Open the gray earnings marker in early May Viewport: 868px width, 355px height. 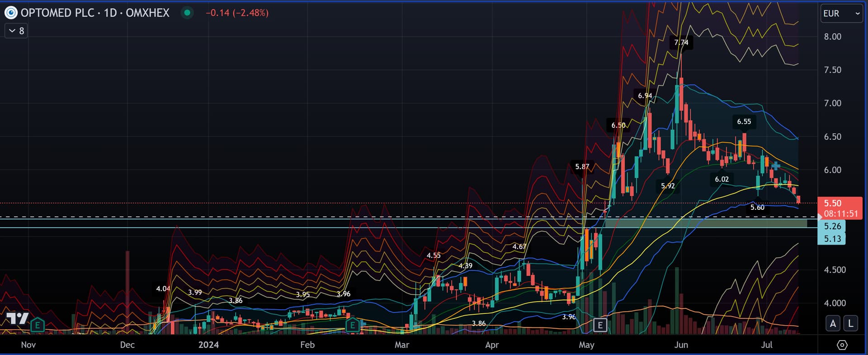pyautogui.click(x=600, y=324)
